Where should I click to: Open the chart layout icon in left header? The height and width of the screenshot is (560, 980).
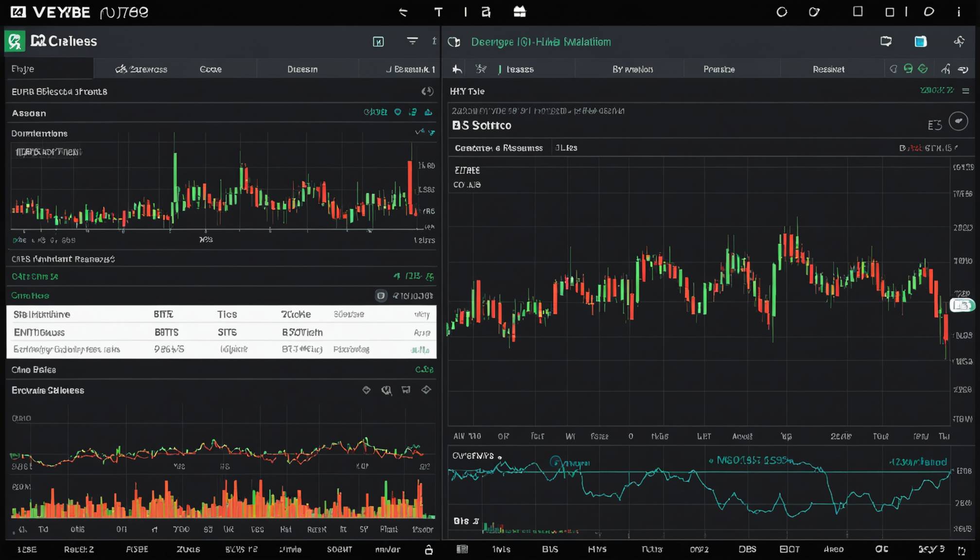point(378,42)
